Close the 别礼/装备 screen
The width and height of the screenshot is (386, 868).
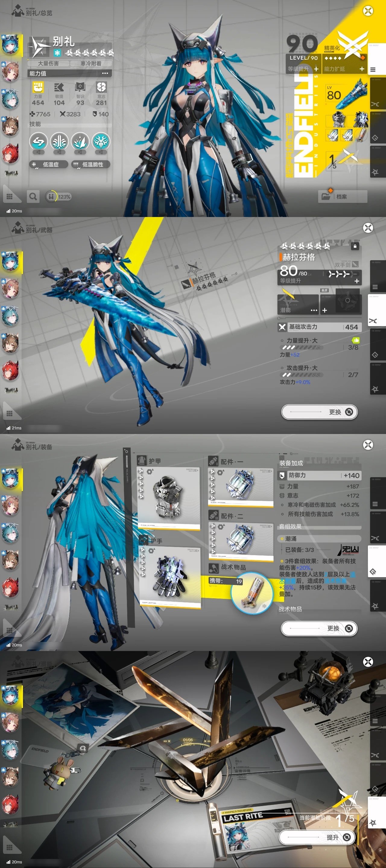click(368, 445)
